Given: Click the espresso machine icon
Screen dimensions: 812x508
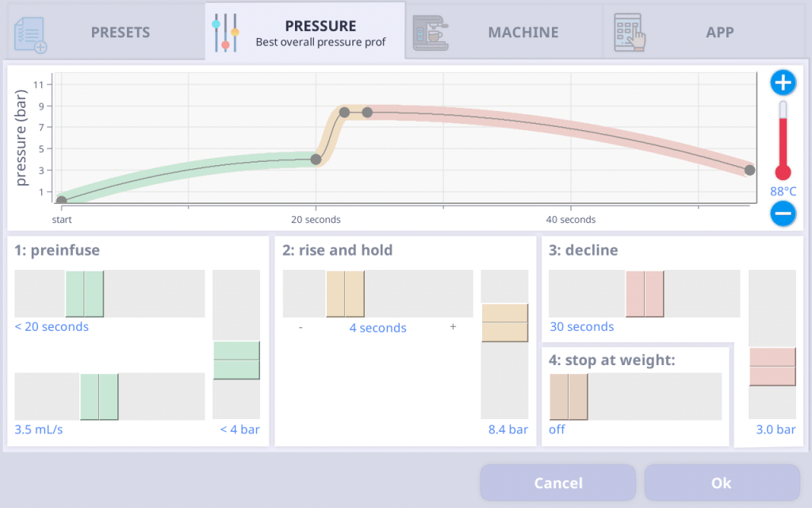Looking at the screenshot, I should (x=431, y=33).
